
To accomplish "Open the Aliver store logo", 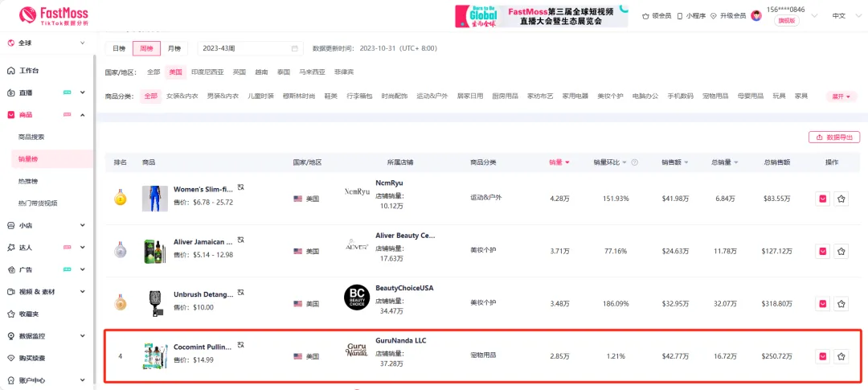I will click(357, 245).
